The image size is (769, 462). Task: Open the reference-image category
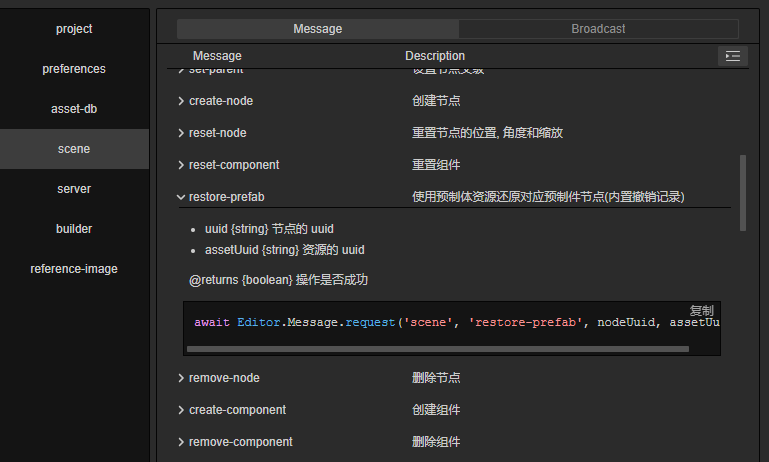pyautogui.click(x=74, y=269)
